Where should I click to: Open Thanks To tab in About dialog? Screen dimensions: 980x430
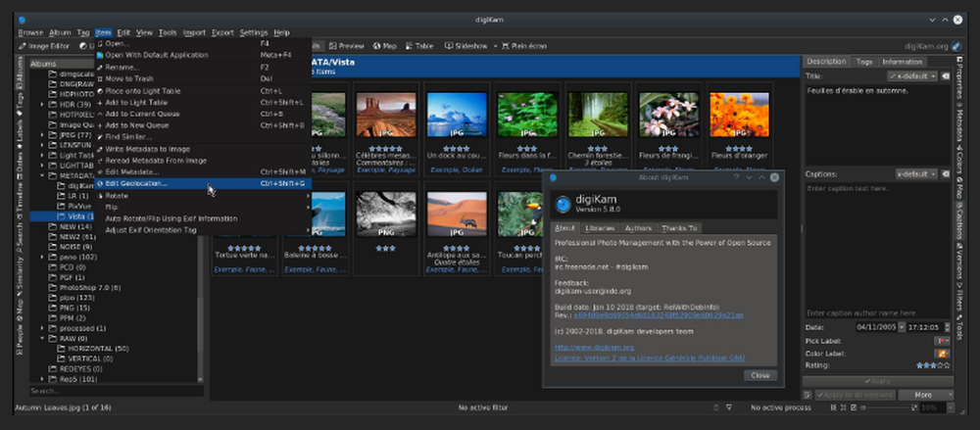point(679,228)
